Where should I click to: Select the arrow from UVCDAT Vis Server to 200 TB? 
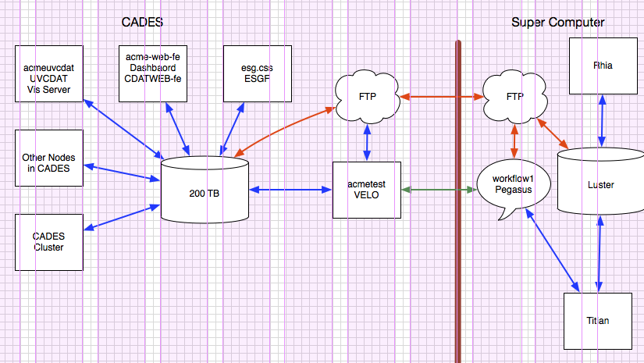(x=123, y=130)
